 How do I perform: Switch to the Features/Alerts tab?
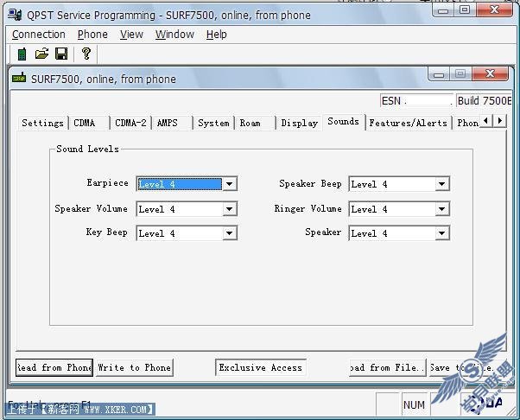[x=409, y=123]
